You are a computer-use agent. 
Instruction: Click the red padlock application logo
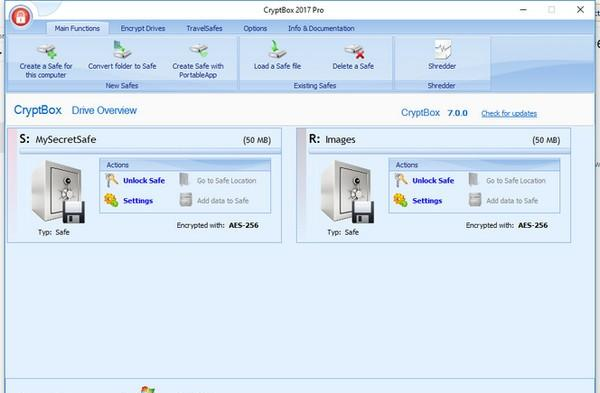pos(21,17)
